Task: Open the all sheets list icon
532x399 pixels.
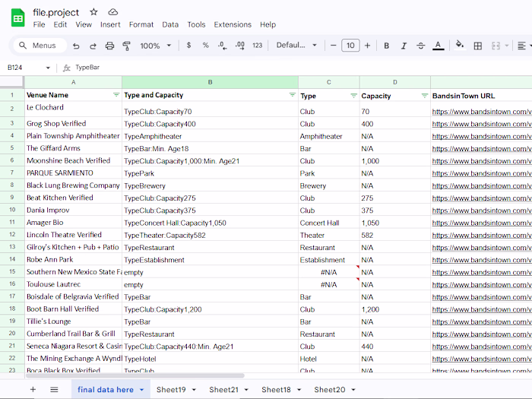Action: (54, 389)
